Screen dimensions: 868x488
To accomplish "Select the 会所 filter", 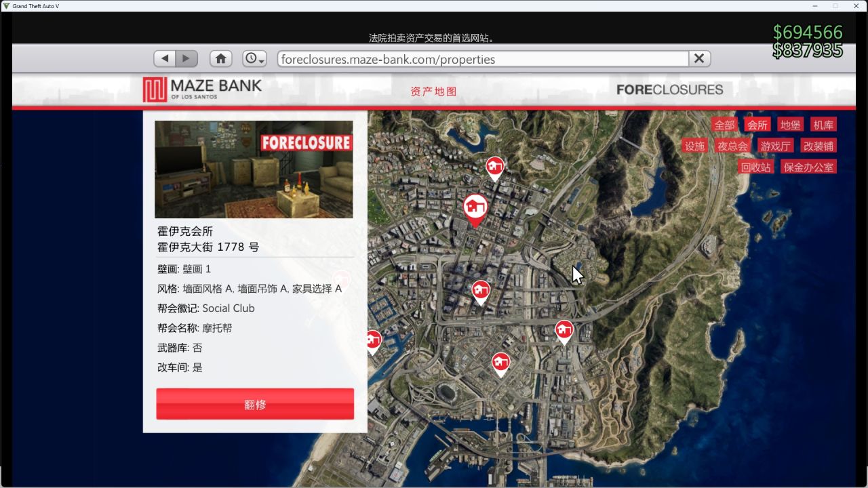I will click(x=757, y=125).
